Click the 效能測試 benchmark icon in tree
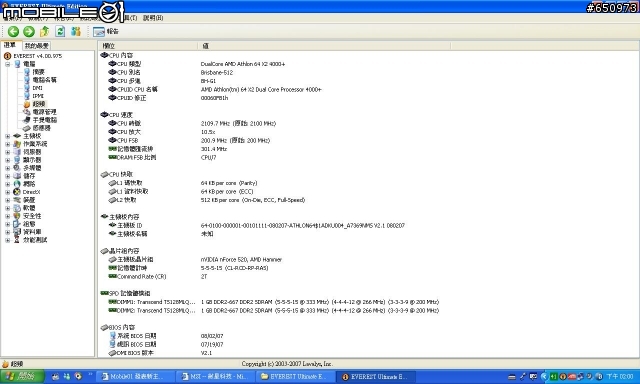Screen dimensions: 640x384 click(x=17, y=240)
